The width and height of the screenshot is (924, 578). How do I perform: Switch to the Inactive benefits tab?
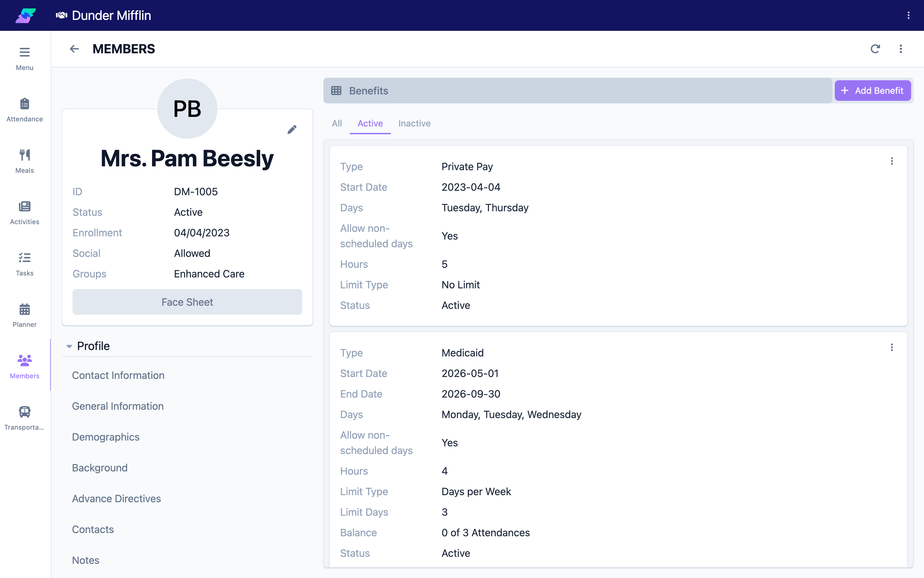pyautogui.click(x=414, y=124)
